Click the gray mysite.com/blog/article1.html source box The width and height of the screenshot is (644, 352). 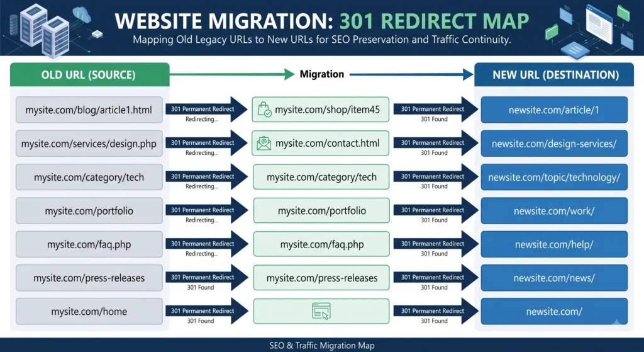tap(89, 110)
